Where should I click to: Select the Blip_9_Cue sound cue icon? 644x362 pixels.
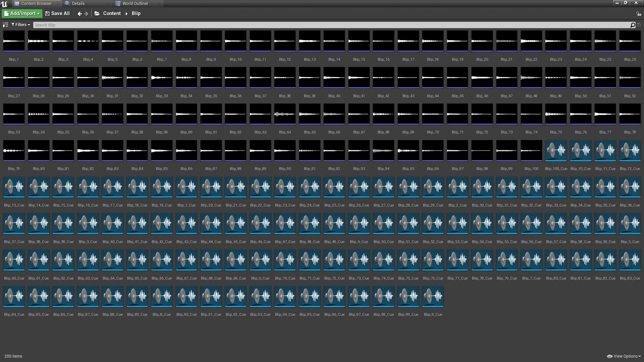coord(433,296)
